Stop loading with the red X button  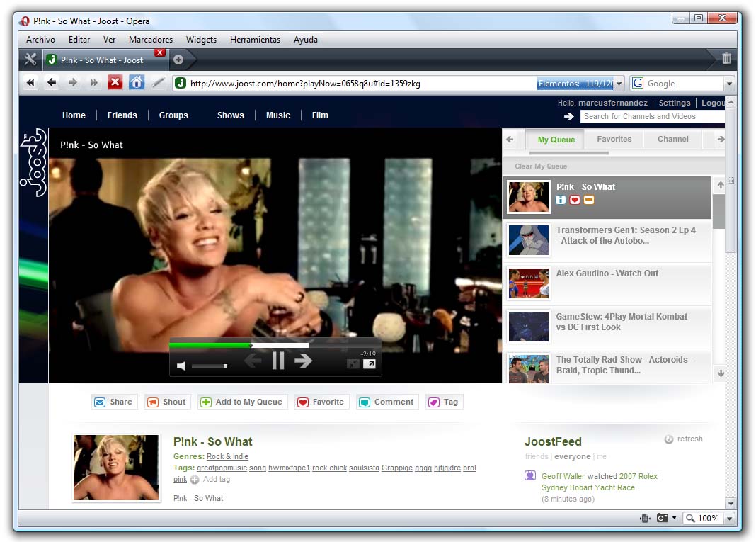pyautogui.click(x=115, y=82)
